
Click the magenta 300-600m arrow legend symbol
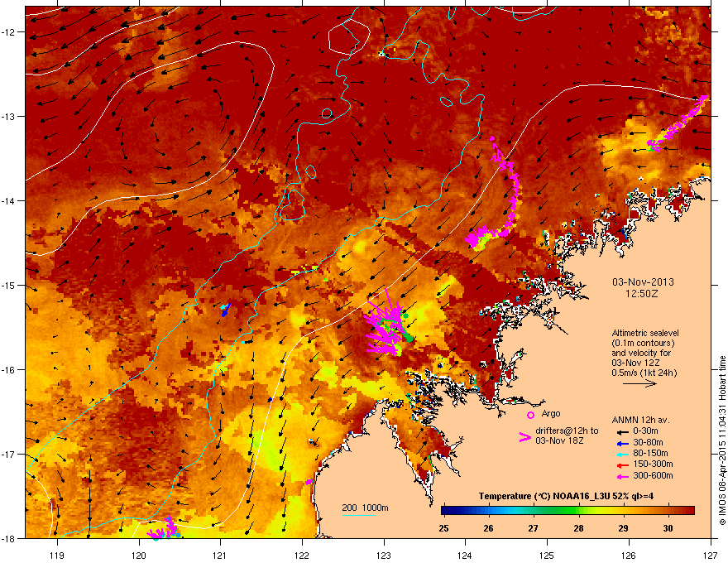coord(622,476)
